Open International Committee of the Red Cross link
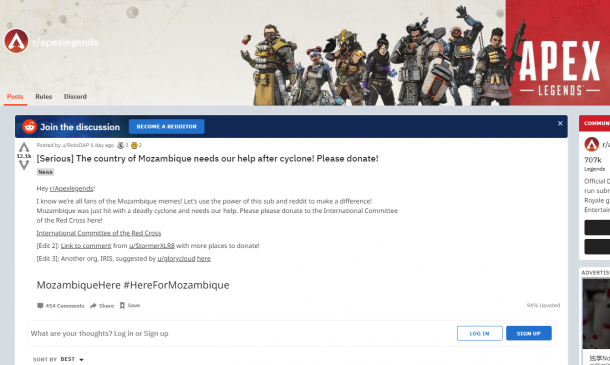 [99, 233]
